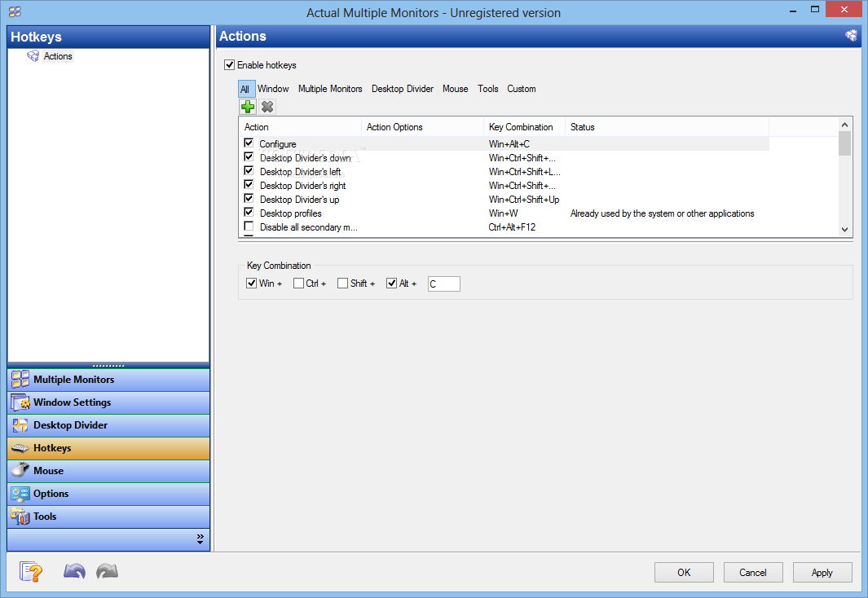The width and height of the screenshot is (868, 598).
Task: Click the Action Options column header
Action: (422, 126)
